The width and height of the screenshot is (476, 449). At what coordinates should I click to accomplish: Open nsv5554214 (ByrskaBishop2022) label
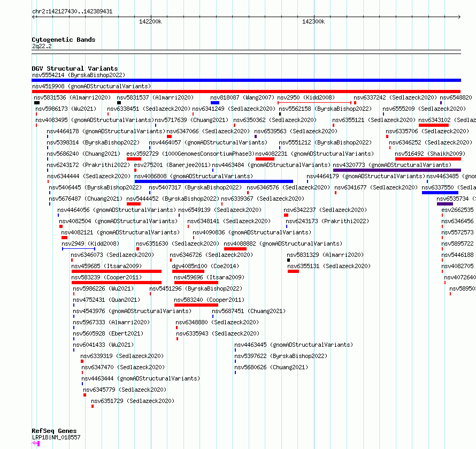pyautogui.click(x=79, y=75)
